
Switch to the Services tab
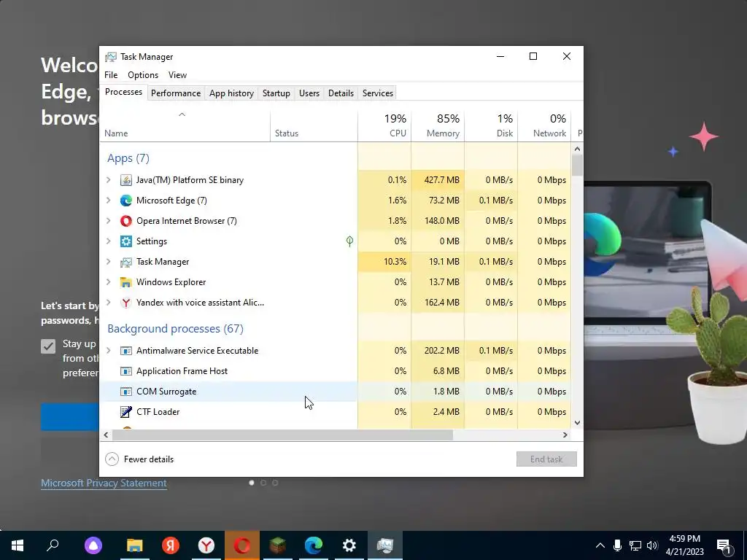[378, 93]
